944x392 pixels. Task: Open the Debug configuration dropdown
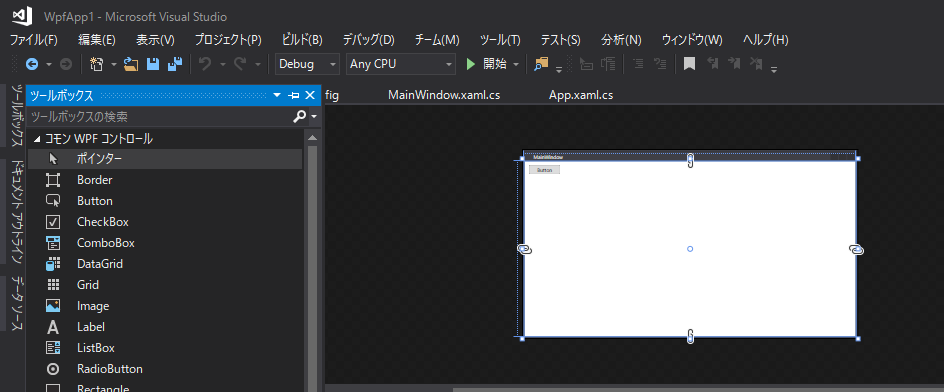(x=308, y=64)
